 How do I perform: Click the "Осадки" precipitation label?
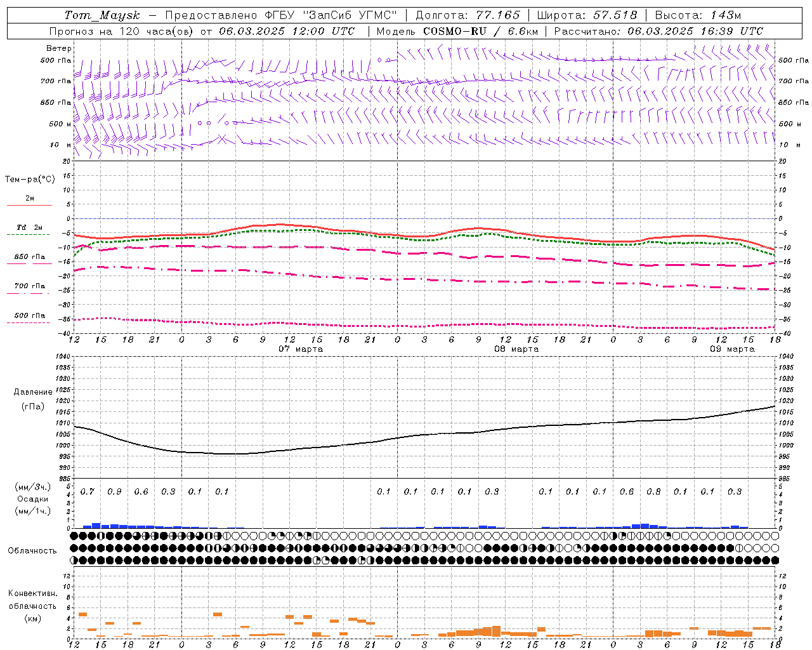click(x=33, y=499)
